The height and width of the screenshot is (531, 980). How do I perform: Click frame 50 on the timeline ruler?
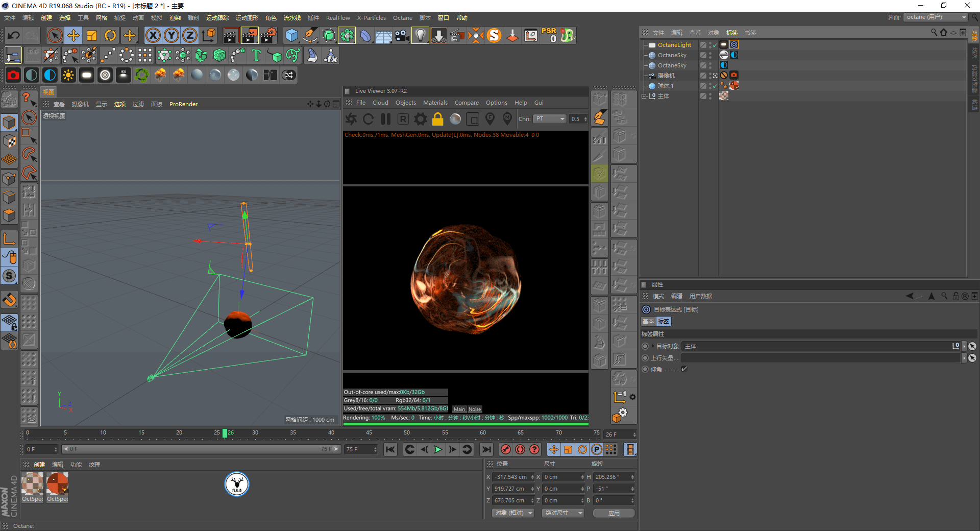[407, 433]
